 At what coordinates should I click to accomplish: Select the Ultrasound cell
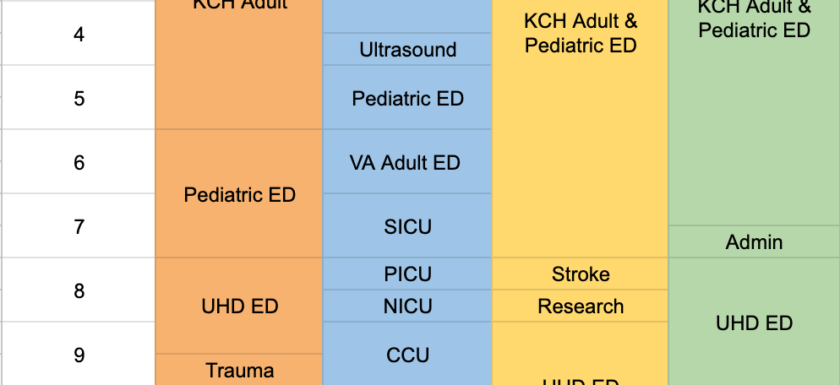(407, 49)
